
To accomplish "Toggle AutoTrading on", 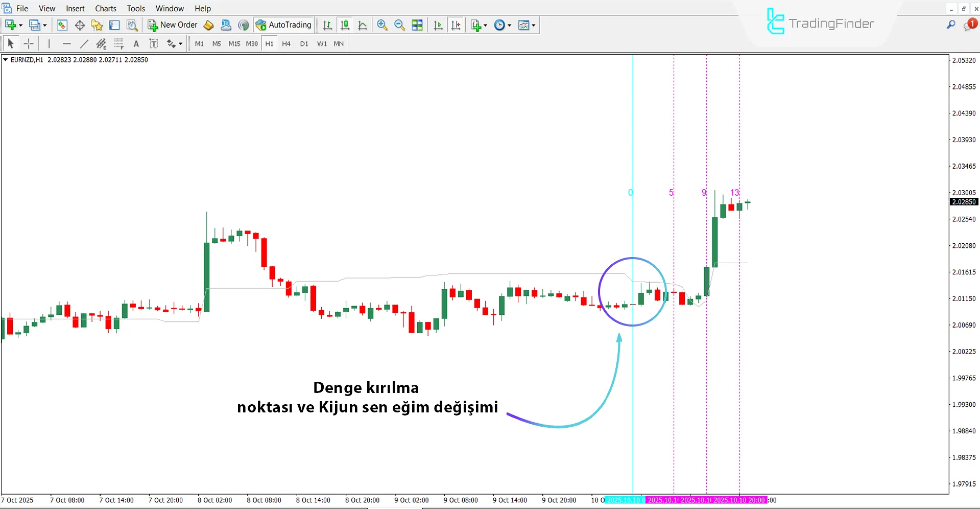I will click(284, 25).
